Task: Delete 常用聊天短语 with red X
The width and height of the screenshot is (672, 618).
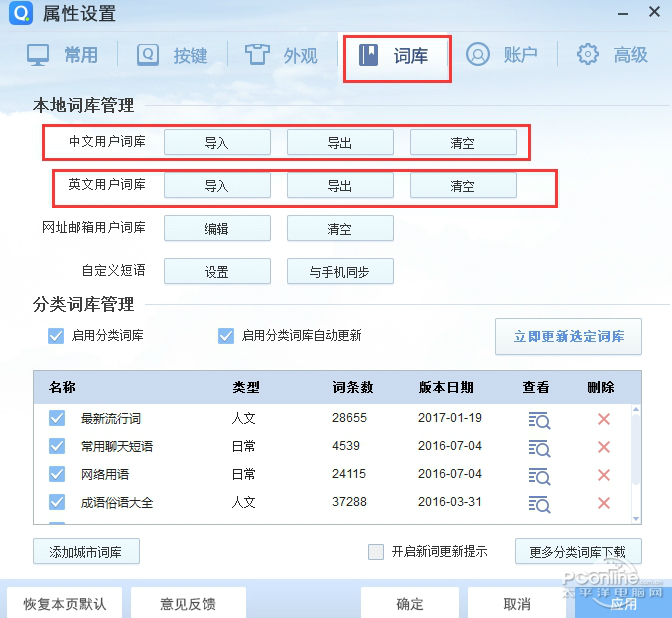Action: 604,447
